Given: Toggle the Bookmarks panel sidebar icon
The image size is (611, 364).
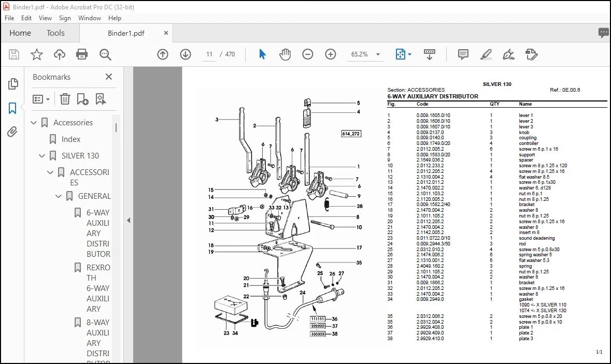Looking at the screenshot, I should tap(12, 108).
